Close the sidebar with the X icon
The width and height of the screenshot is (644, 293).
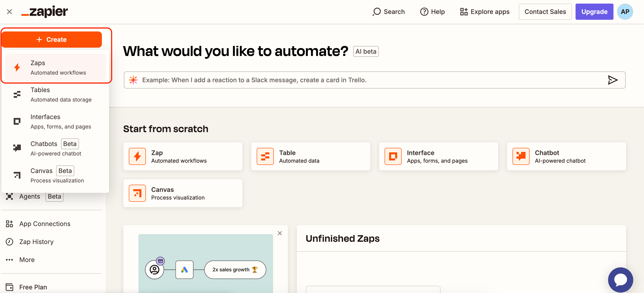[x=9, y=12]
